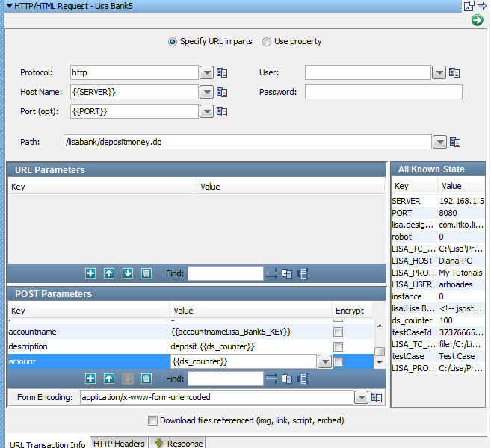This screenshot has height=448, width=491.
Task: Expand the Form Encoding dropdown
Action: (362, 398)
